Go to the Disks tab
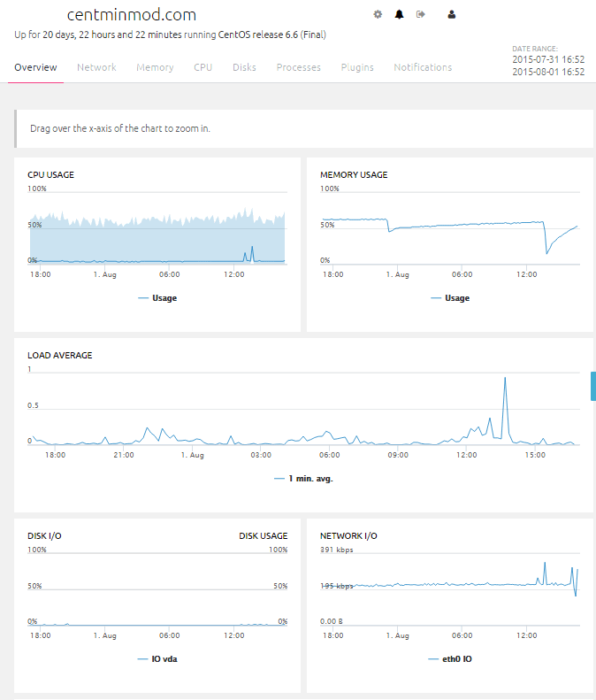Screen dimensions: 596x700 pyautogui.click(x=244, y=67)
